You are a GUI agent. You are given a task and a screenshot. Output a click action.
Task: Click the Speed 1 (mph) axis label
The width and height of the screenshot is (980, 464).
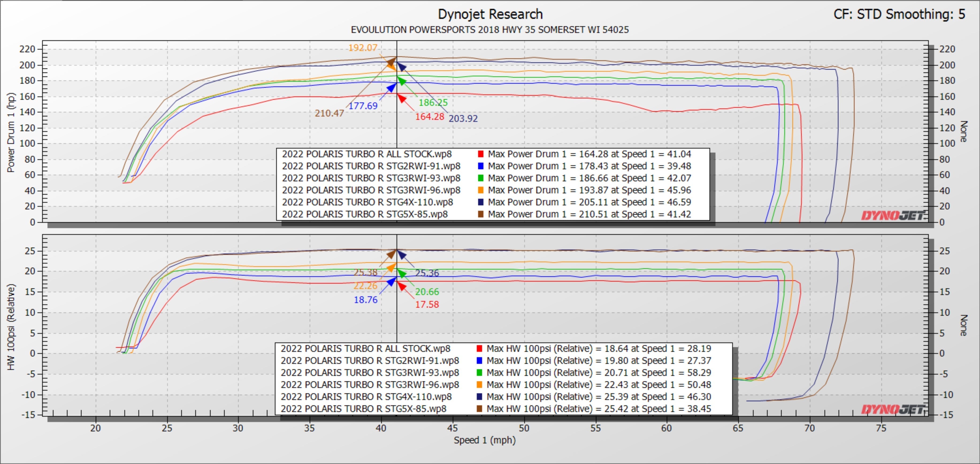484,440
